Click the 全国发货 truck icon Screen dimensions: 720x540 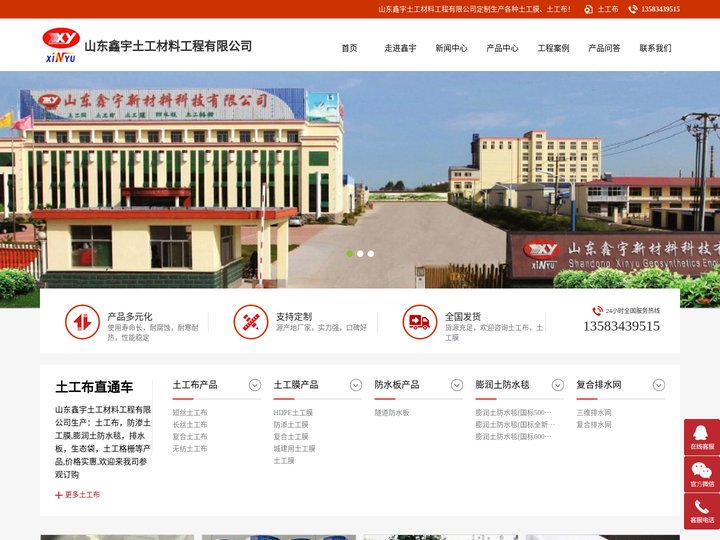click(420, 322)
